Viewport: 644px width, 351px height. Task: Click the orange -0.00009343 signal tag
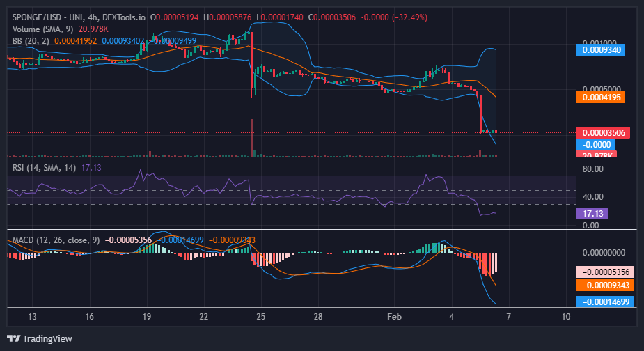pos(606,286)
